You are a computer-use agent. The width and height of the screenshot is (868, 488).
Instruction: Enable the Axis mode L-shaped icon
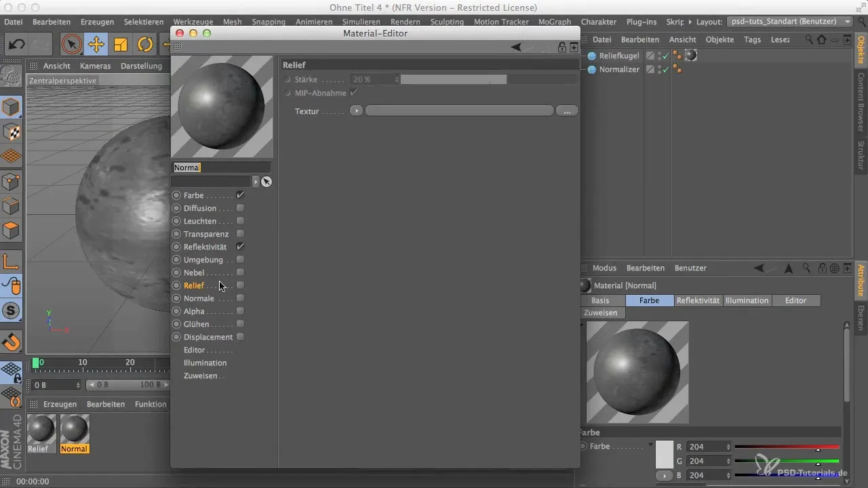point(12,261)
